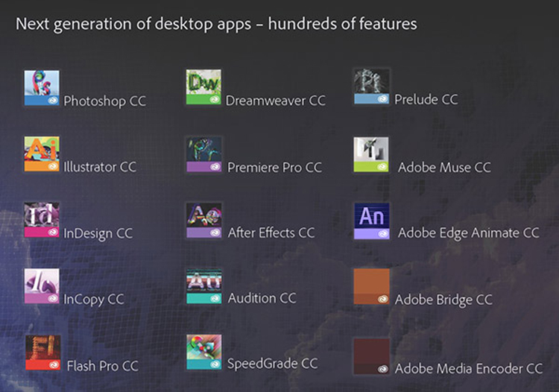Click the Adobe Edge Animate An icon
Viewport: 559px width, 392px height.
[x=371, y=221]
